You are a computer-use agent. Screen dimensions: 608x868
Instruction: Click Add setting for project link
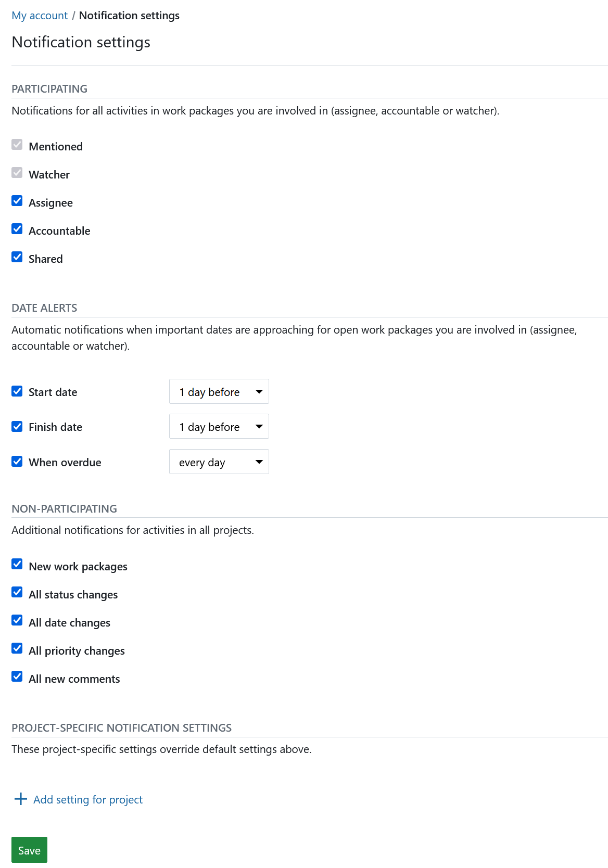tap(88, 799)
